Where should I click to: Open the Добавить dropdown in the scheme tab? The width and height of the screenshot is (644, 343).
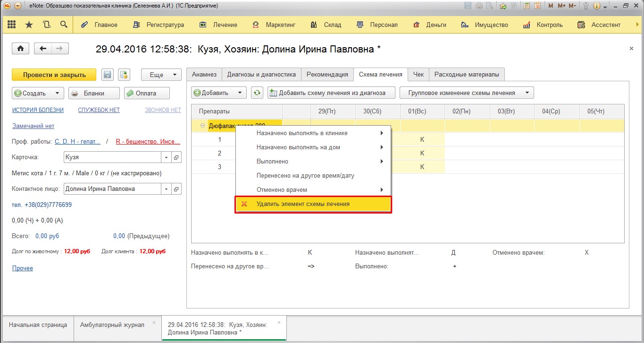point(219,93)
